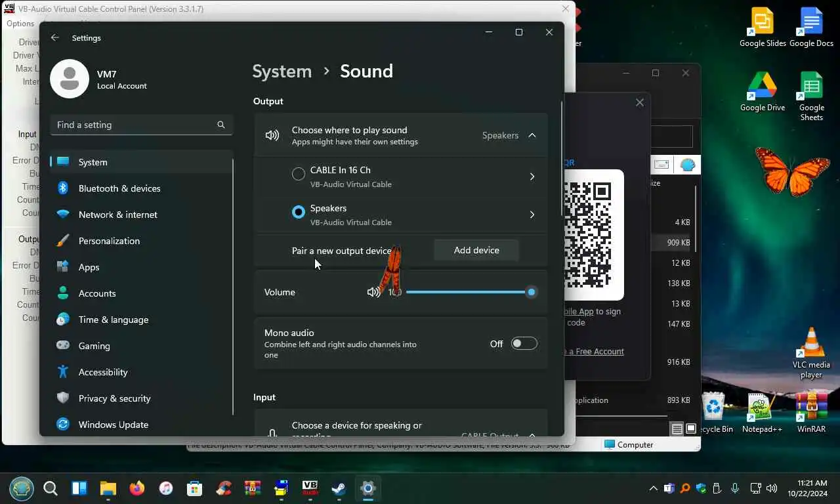Click the Settings content scrollbar
Viewport: 840px width, 504px height.
pos(562,159)
